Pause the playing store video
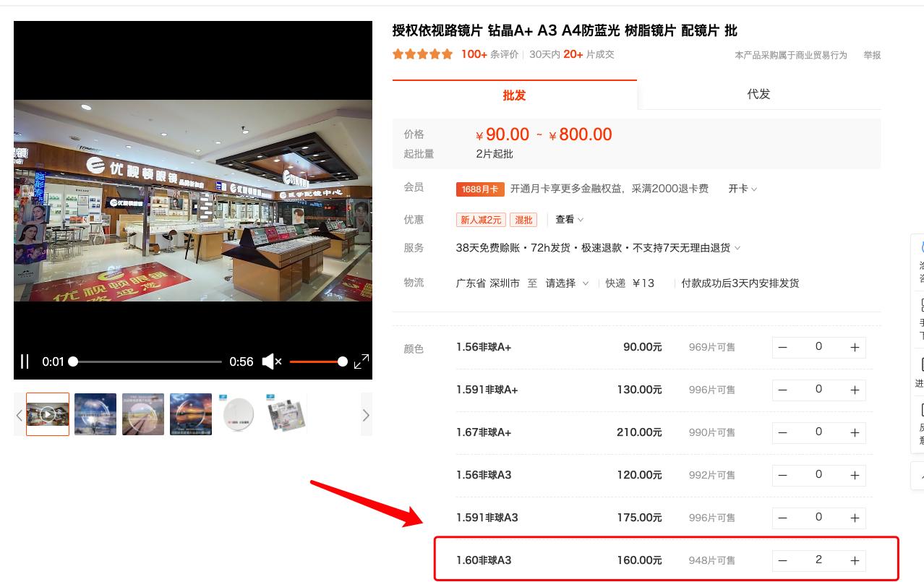Screen dimensions: 924x582 [x=25, y=361]
